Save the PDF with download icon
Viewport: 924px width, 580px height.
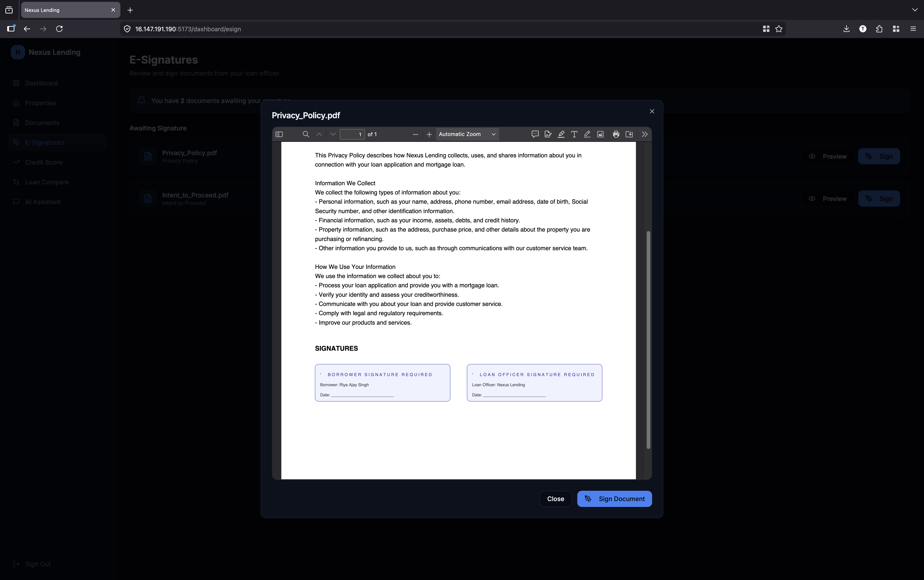pos(629,134)
